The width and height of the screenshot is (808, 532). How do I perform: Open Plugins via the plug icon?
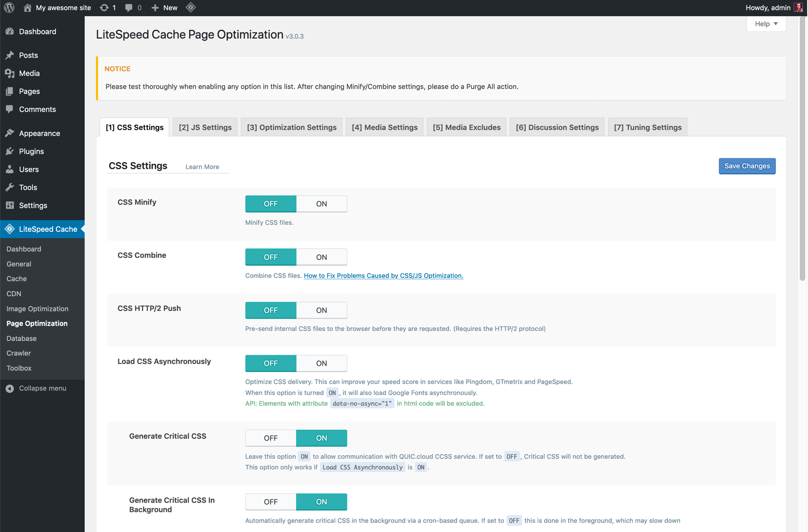10,151
